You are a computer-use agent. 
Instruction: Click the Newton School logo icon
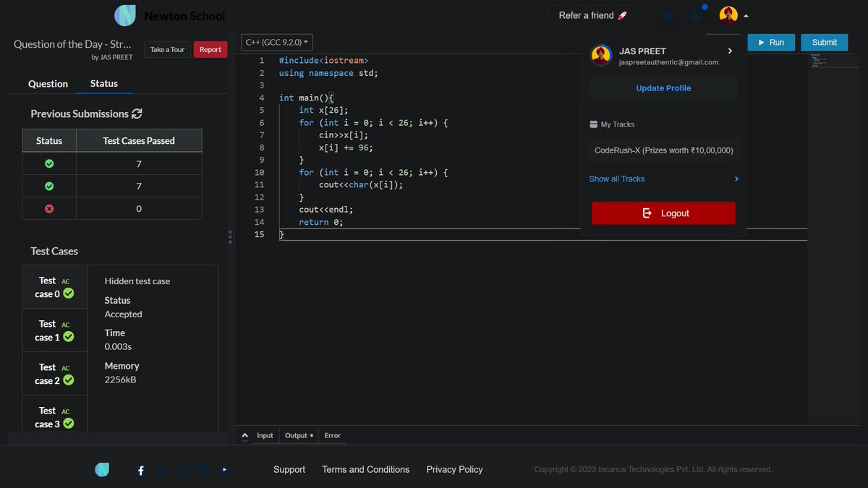124,15
